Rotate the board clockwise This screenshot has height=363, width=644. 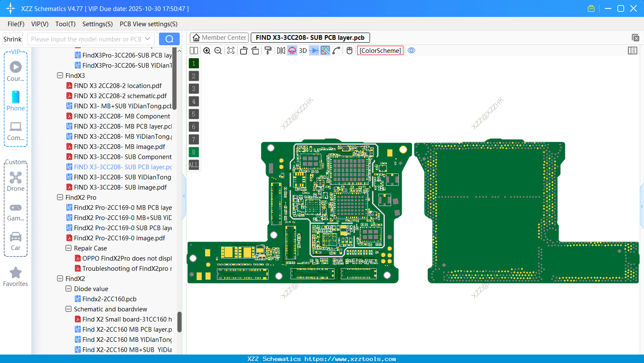point(255,51)
